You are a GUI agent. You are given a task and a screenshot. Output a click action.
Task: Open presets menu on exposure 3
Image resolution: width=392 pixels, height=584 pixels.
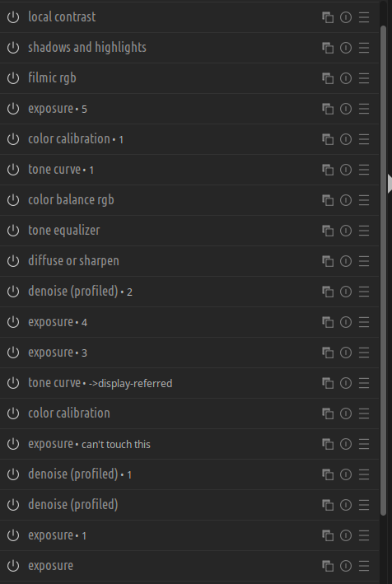click(364, 353)
